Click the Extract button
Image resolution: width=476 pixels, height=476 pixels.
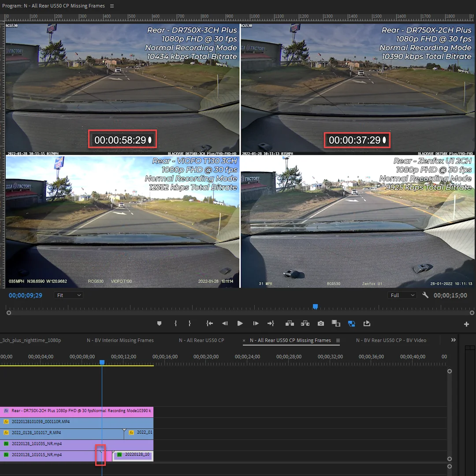tap(305, 324)
